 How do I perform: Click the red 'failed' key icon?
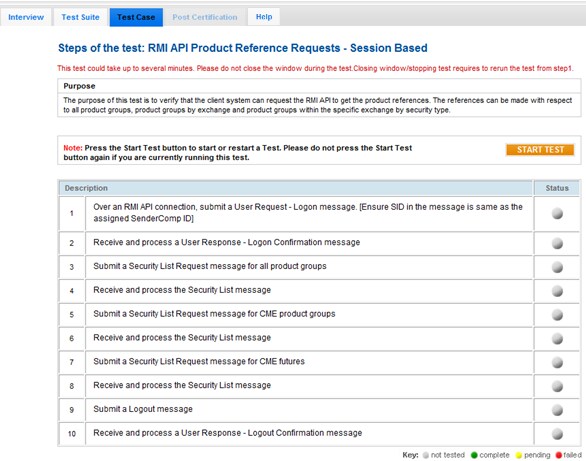(x=559, y=455)
